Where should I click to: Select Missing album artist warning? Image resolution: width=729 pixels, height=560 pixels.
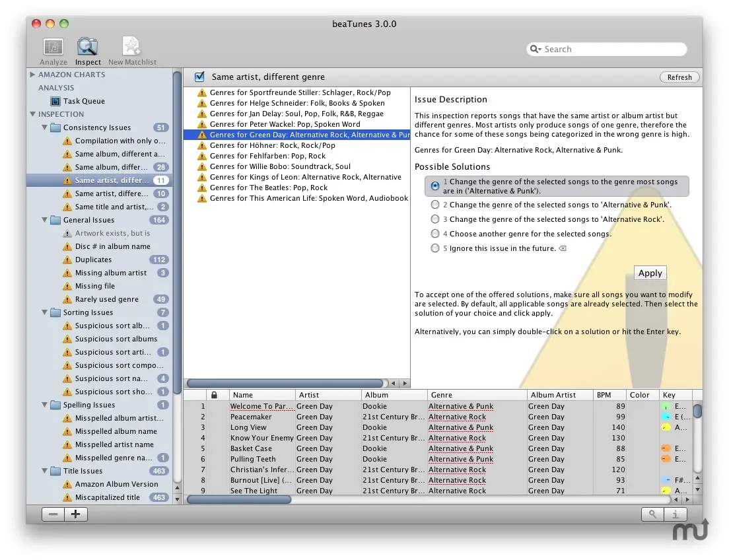111,273
